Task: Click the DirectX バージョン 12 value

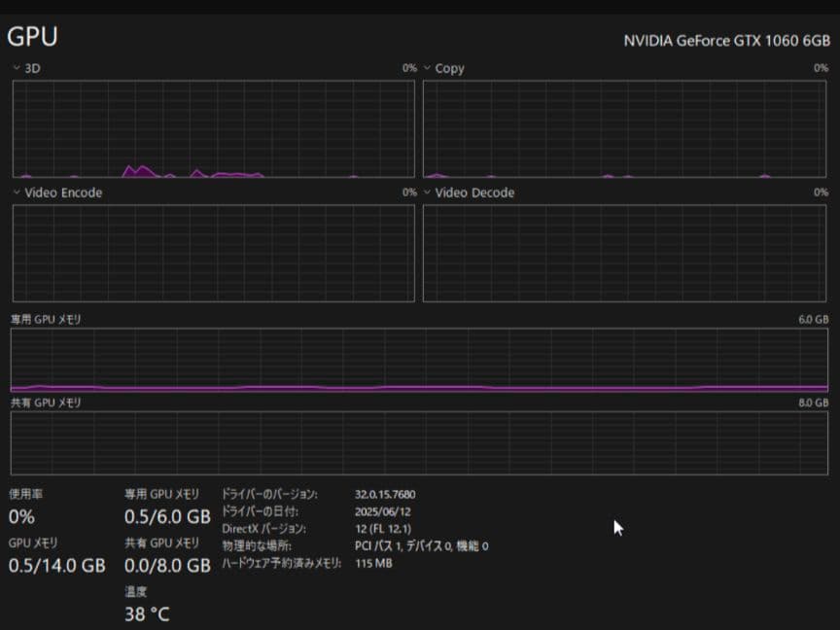Action: point(382,528)
